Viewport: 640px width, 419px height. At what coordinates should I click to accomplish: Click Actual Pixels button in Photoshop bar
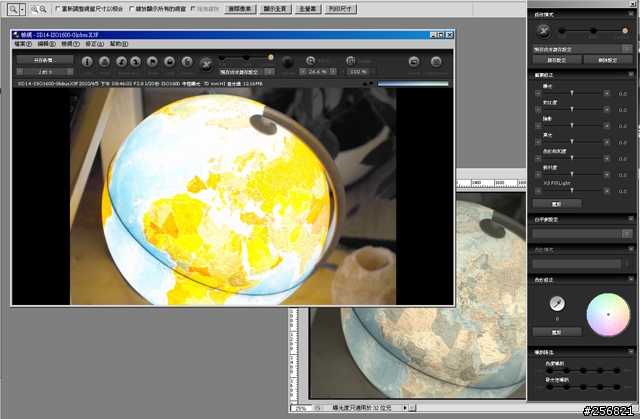pyautogui.click(x=240, y=9)
